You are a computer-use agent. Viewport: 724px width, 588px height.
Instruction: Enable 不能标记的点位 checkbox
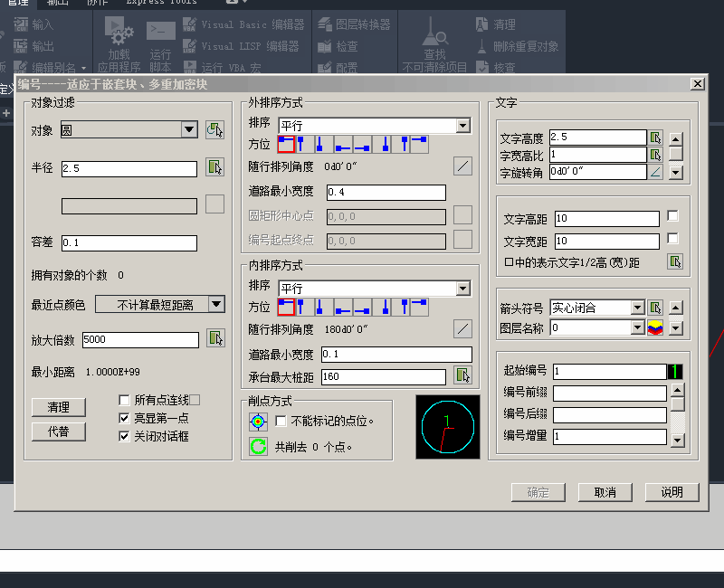[281, 421]
